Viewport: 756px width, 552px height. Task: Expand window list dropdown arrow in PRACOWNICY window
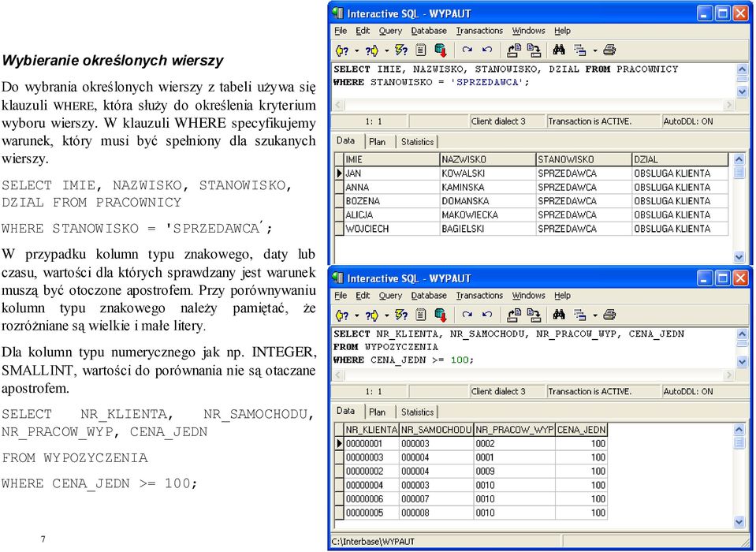[595, 50]
